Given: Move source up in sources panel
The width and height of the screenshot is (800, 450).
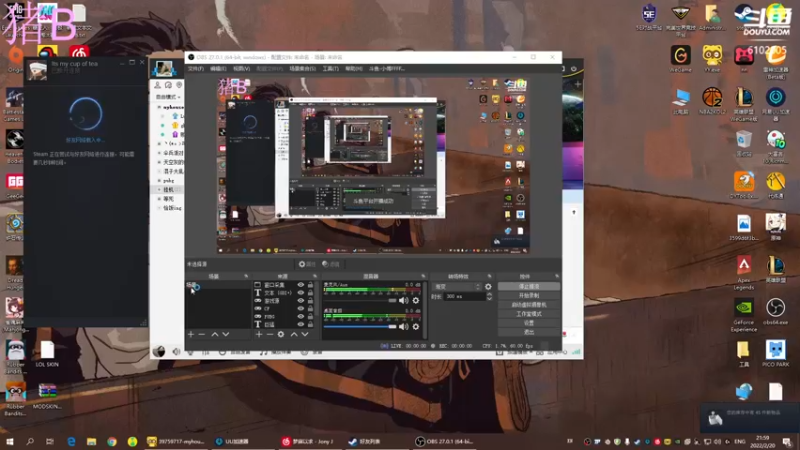Looking at the screenshot, I should [294, 334].
